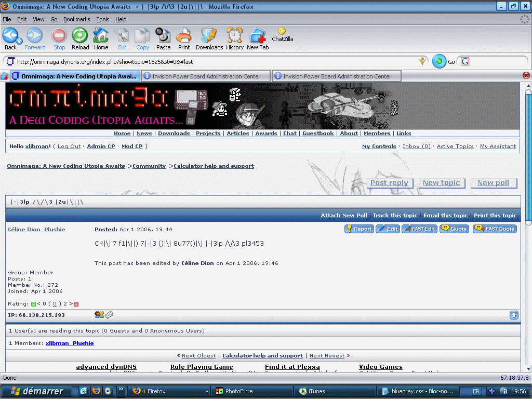The width and height of the screenshot is (532, 399).
Task: Click the Edit post button
Action: [x=388, y=229]
